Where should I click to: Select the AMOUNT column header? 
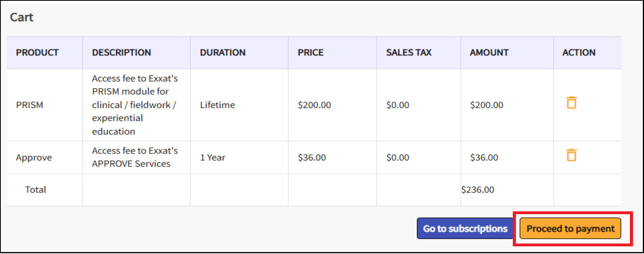click(489, 53)
